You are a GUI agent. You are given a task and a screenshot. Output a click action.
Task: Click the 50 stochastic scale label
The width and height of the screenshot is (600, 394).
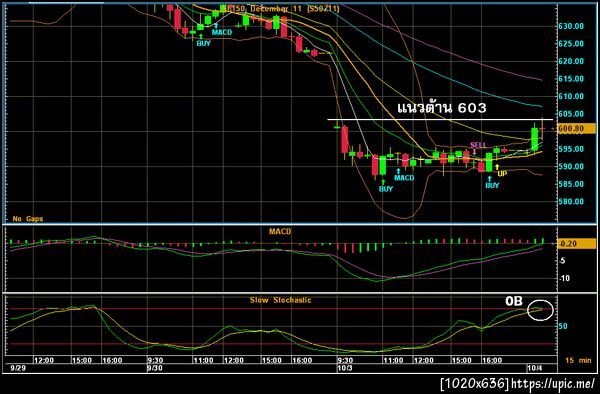[x=563, y=326]
